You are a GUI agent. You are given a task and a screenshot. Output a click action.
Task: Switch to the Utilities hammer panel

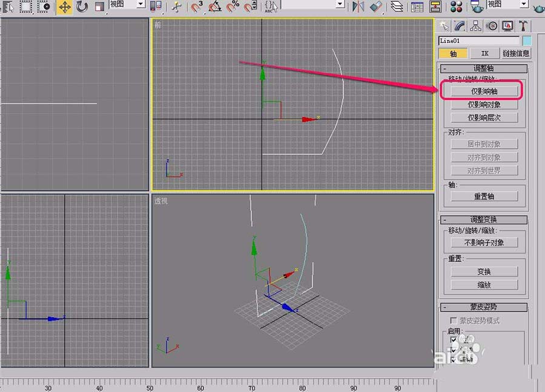click(523, 26)
